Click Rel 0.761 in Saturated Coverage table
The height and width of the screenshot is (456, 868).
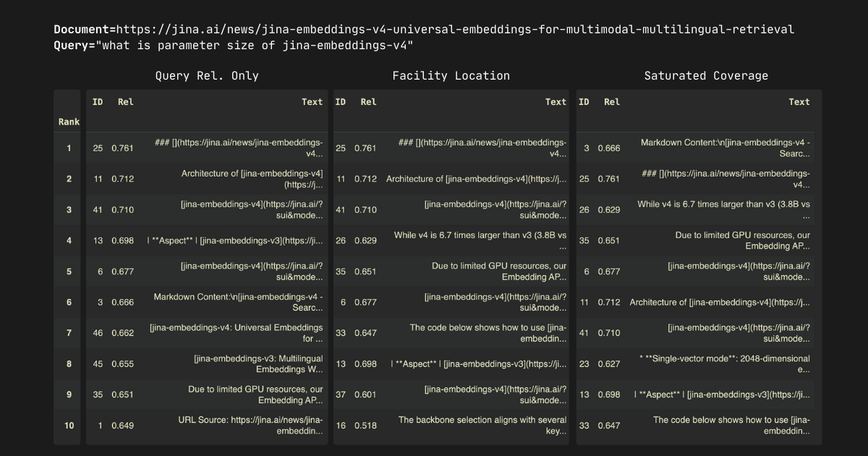(x=609, y=179)
